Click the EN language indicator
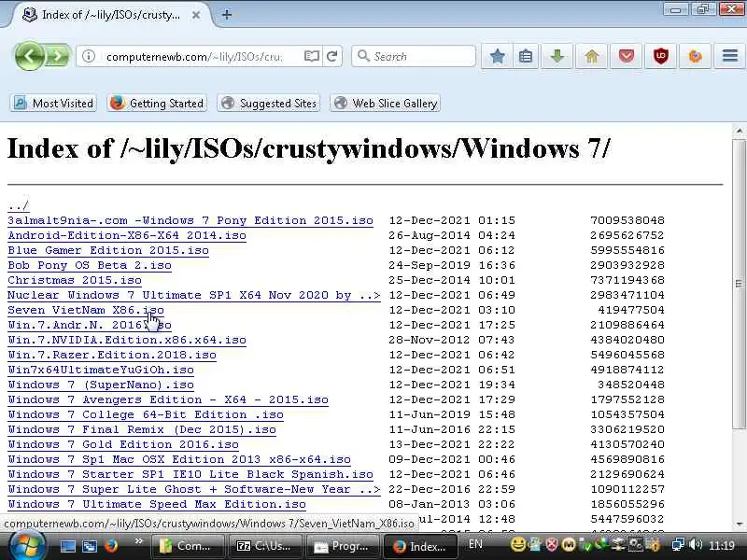 pos(475,544)
